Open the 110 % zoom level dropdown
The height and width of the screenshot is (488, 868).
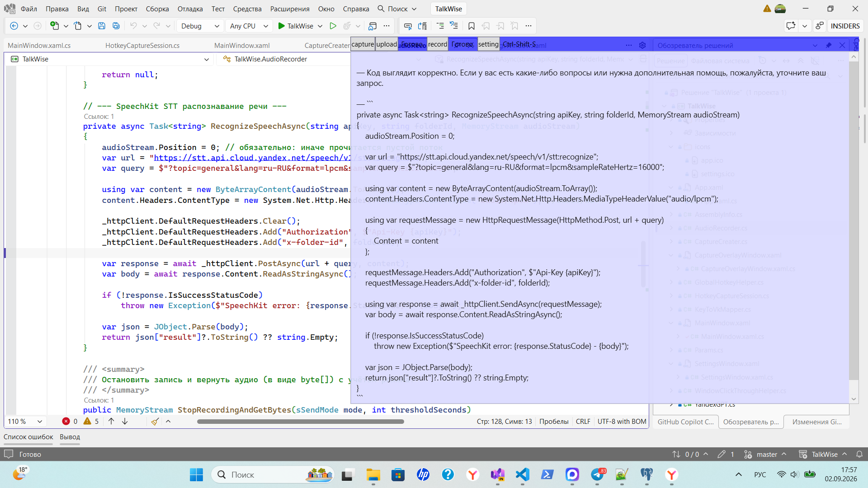tap(25, 422)
